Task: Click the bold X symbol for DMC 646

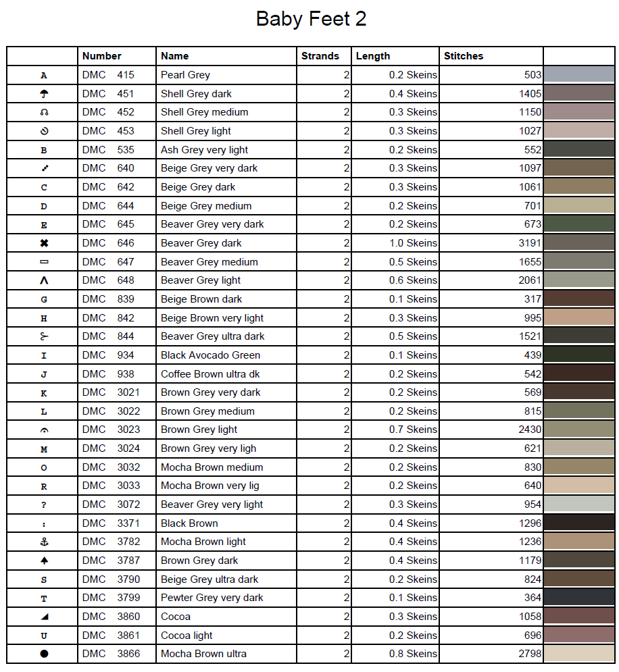Action: point(44,243)
